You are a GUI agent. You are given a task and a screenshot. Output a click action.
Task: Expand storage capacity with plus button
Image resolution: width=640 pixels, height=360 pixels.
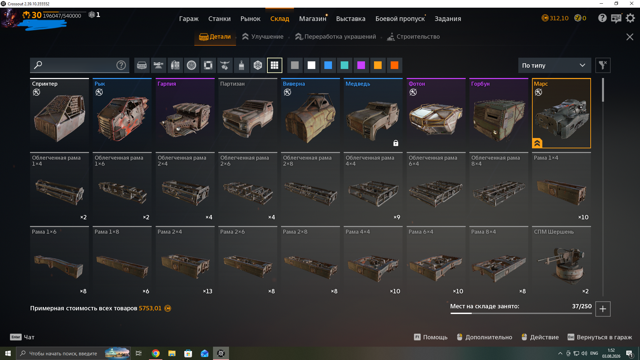603,309
